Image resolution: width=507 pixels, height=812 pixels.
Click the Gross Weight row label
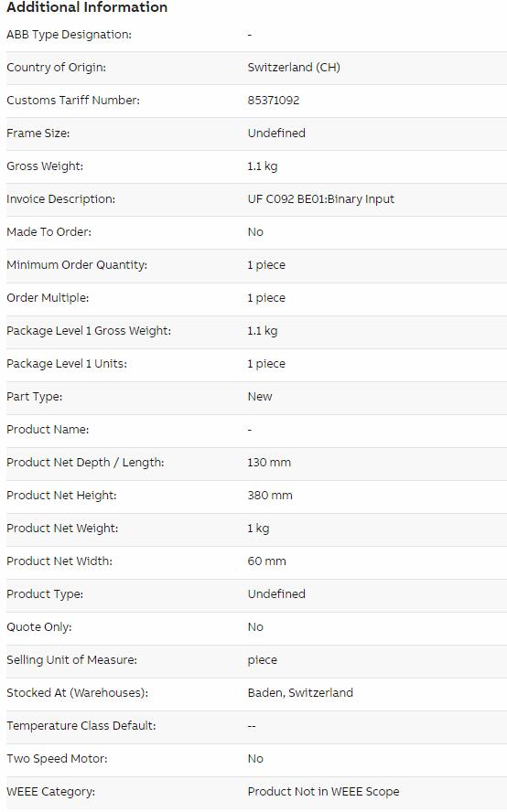point(45,166)
